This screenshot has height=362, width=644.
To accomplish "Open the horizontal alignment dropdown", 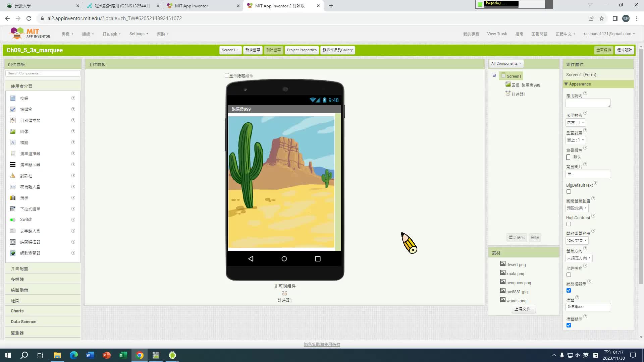I will coord(576,123).
